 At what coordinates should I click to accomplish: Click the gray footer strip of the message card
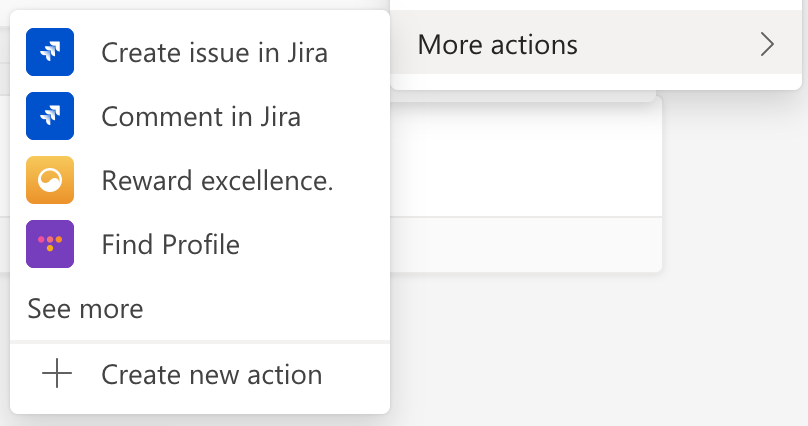pos(526,245)
